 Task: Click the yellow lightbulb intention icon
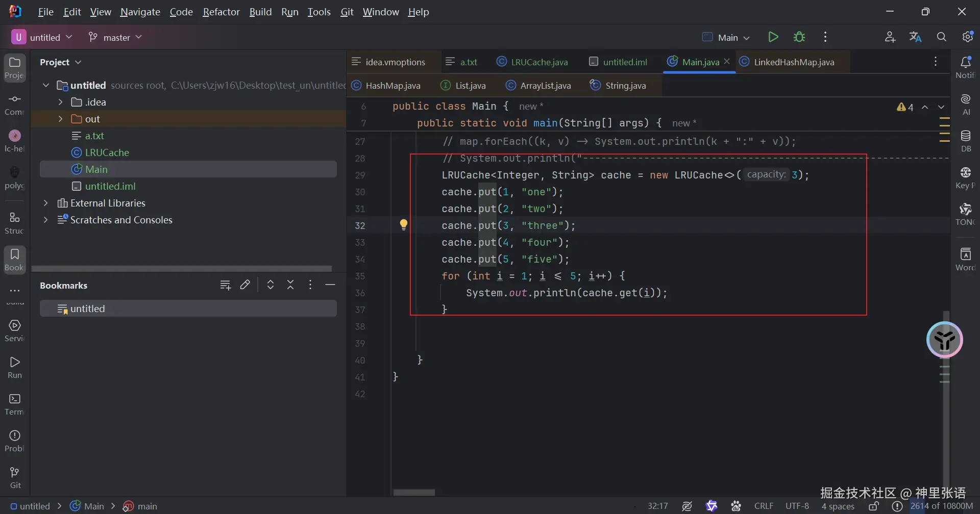(404, 224)
